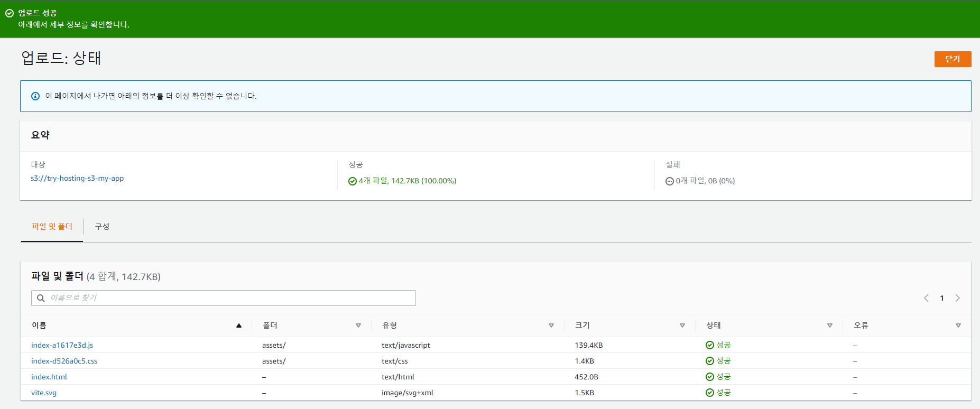980x409 pixels.
Task: Sort by 이름 column ascending arrow
Action: point(239,326)
